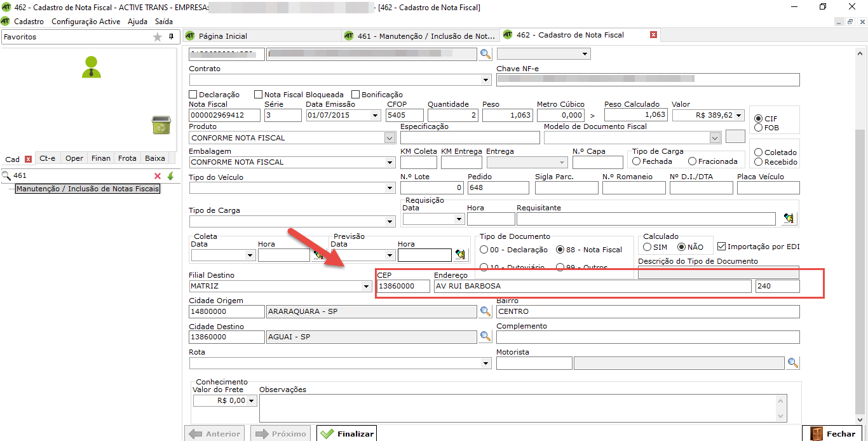Enable the Nota Fiscal Bloqueada checkbox
Viewport: 868px width, 441px height.
259,95
